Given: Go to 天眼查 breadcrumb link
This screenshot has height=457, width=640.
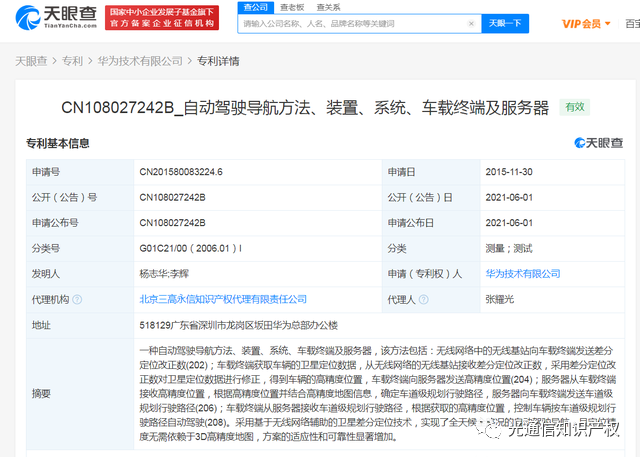Looking at the screenshot, I should pyautogui.click(x=31, y=61).
